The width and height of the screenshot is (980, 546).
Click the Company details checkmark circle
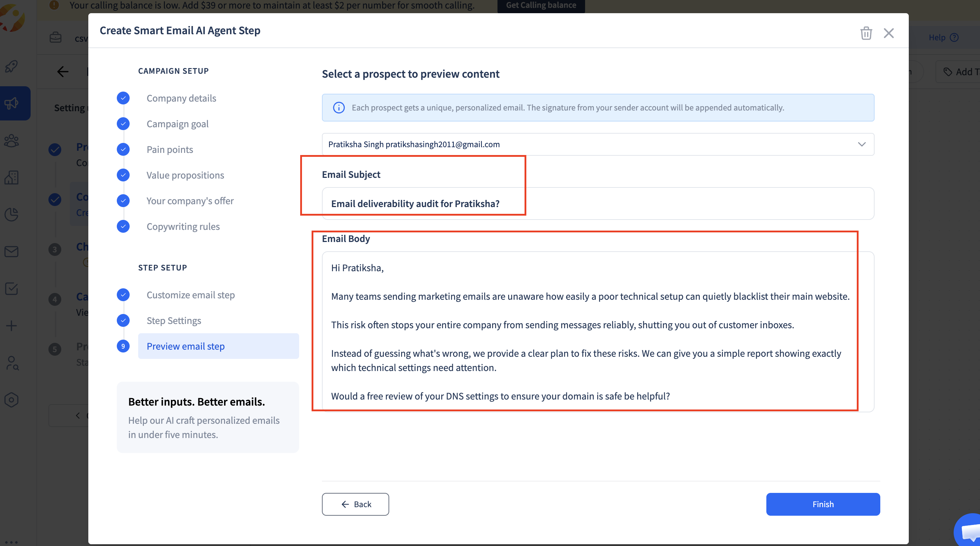123,98
